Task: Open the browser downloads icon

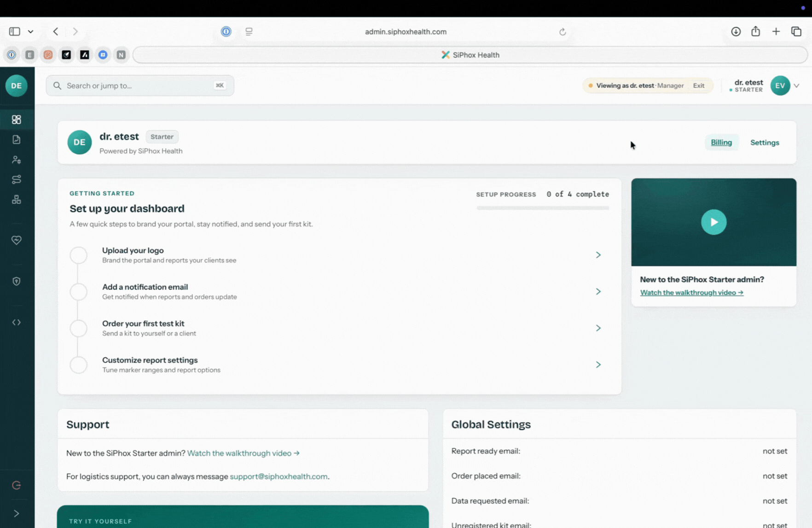Action: click(x=736, y=31)
